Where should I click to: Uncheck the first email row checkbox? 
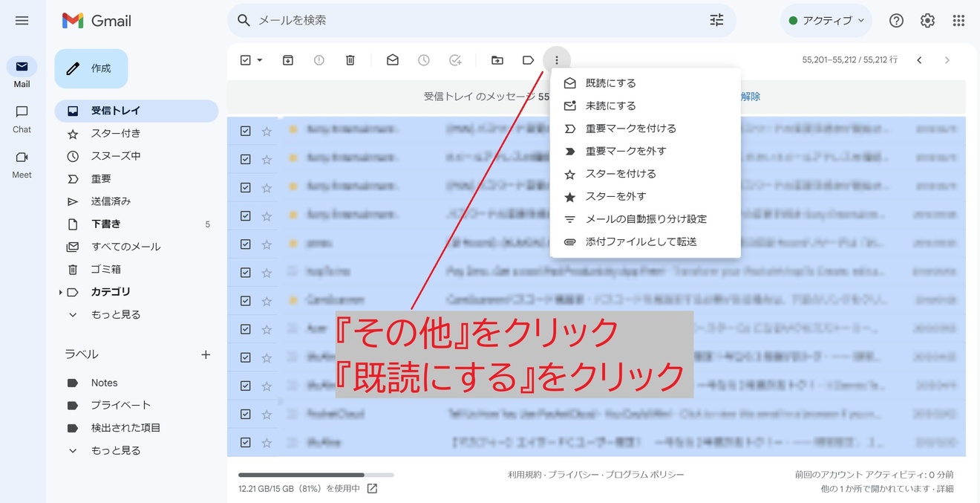pyautogui.click(x=246, y=131)
